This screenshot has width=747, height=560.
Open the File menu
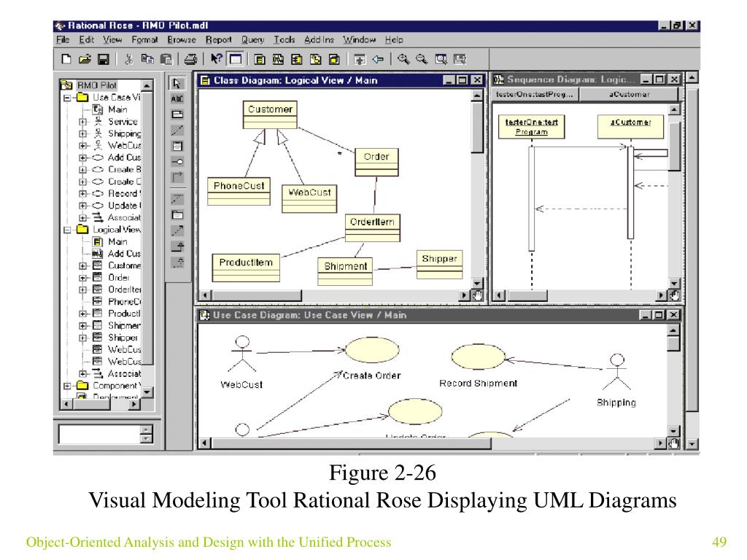[63, 40]
